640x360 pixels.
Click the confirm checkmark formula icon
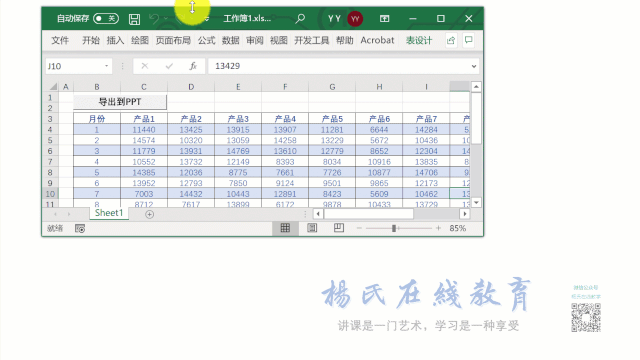[x=169, y=66]
